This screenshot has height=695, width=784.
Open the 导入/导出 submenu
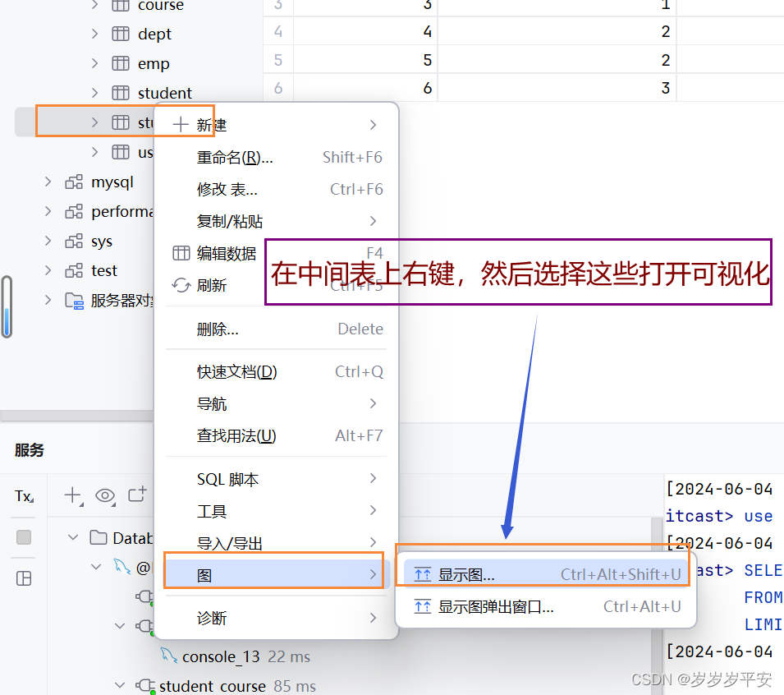276,543
